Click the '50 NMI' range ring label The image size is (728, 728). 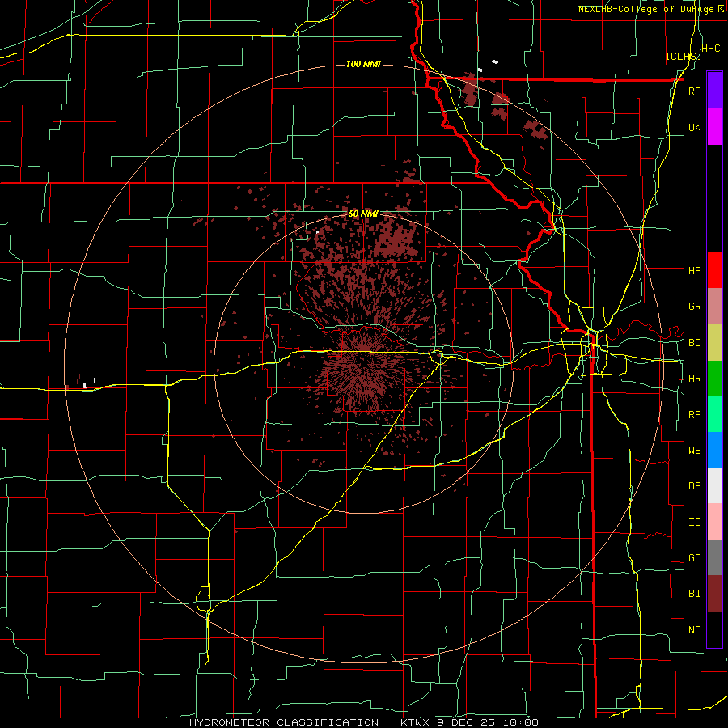363,214
